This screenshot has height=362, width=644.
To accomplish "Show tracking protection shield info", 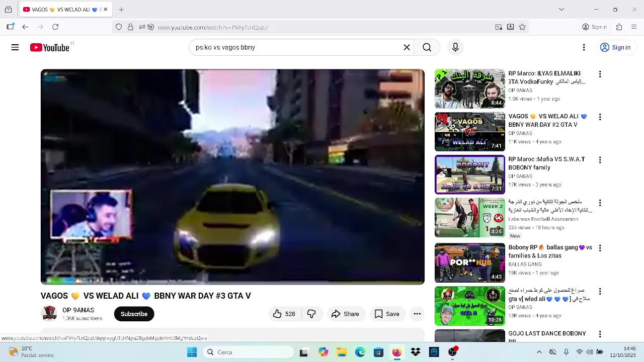I will coord(119,27).
